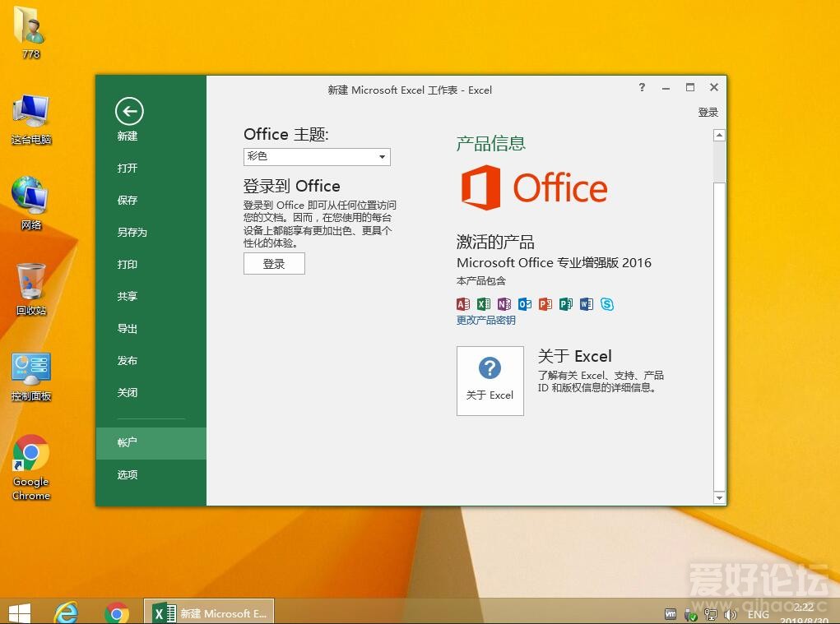Launch Internet Explorer from taskbar

[x=67, y=612]
